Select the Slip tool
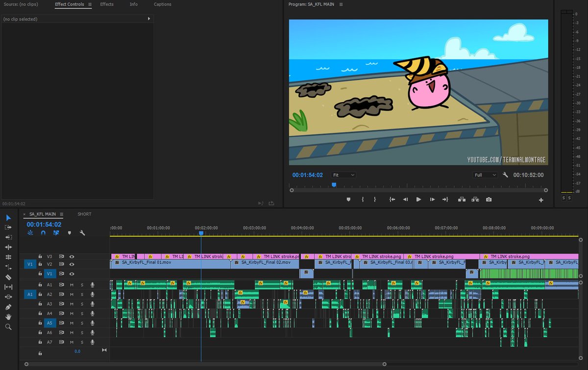Screen dimensions: 588x370 tap(8, 287)
